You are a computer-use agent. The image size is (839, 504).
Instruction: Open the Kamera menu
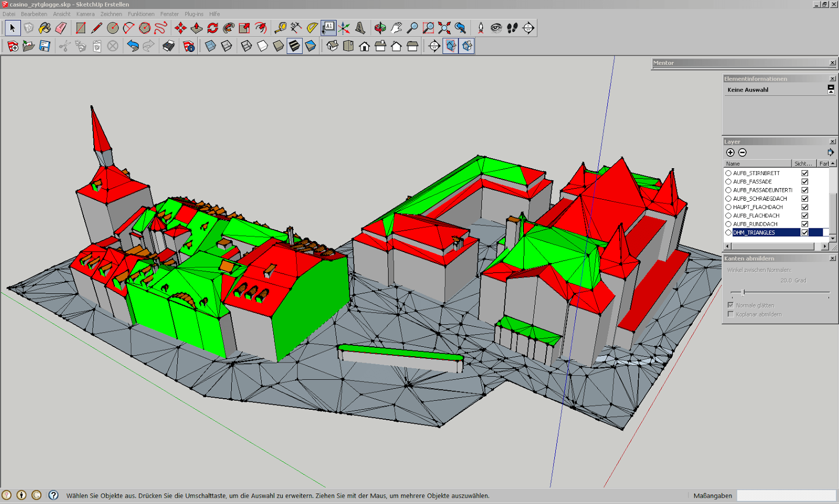coord(85,14)
